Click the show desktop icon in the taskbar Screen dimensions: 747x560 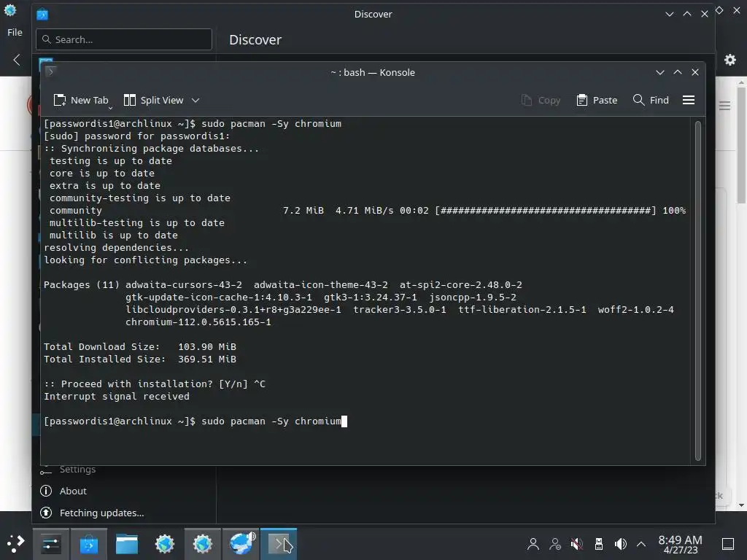[x=728, y=544]
